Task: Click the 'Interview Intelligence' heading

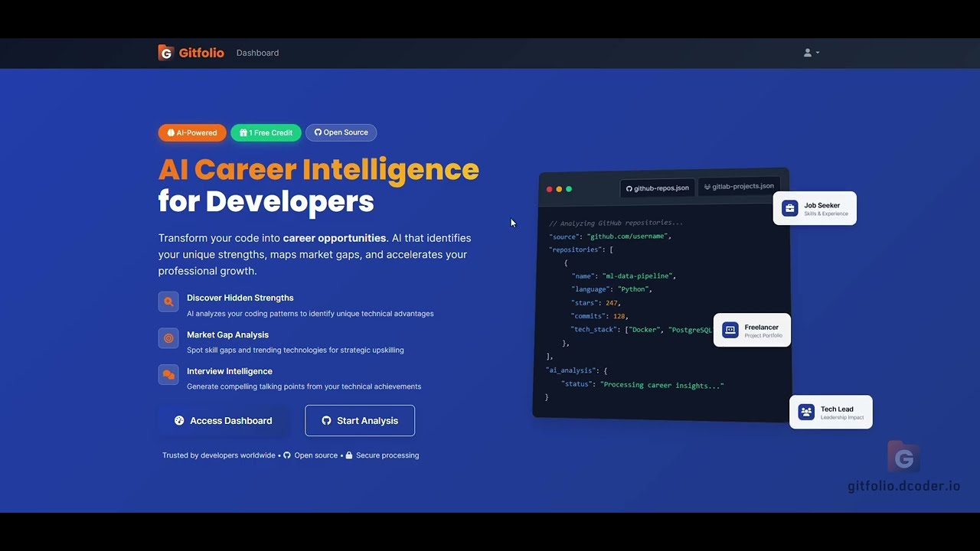Action: tap(230, 371)
